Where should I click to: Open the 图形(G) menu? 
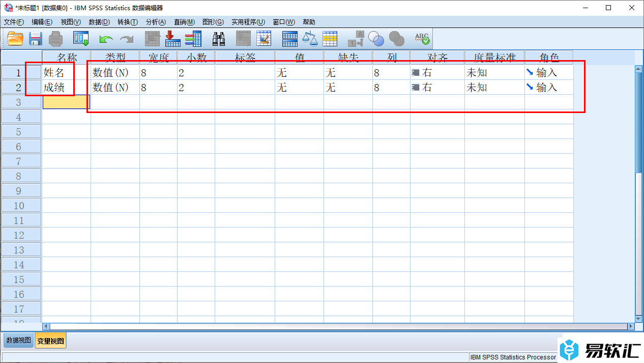pos(213,22)
